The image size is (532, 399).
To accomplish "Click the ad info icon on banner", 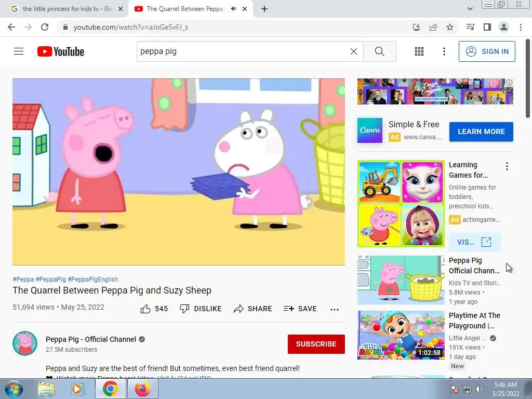I will [x=509, y=83].
